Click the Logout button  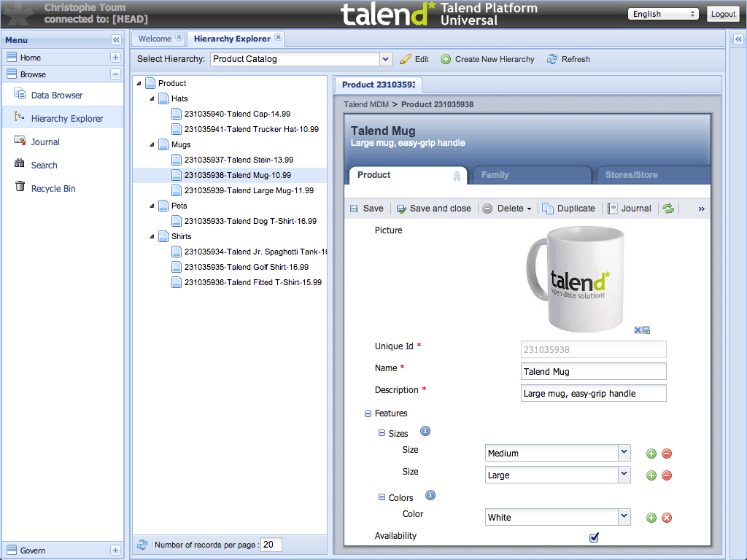coord(722,14)
